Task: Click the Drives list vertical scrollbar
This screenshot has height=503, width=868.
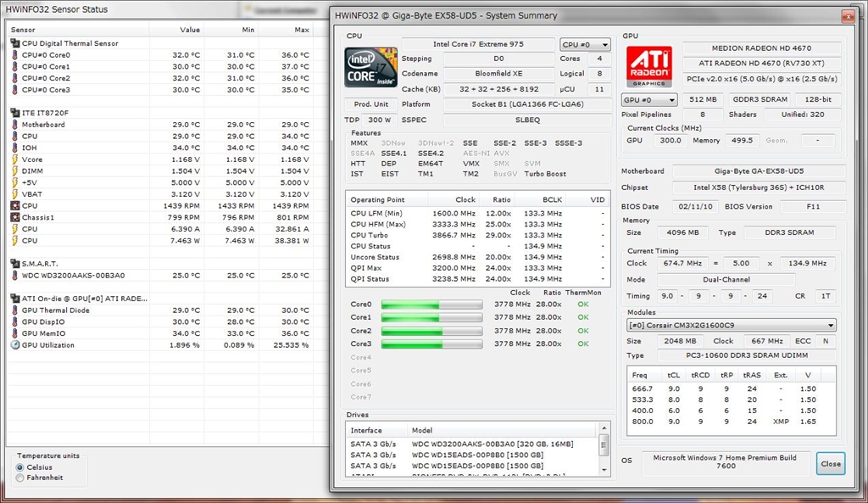Action: 604,454
